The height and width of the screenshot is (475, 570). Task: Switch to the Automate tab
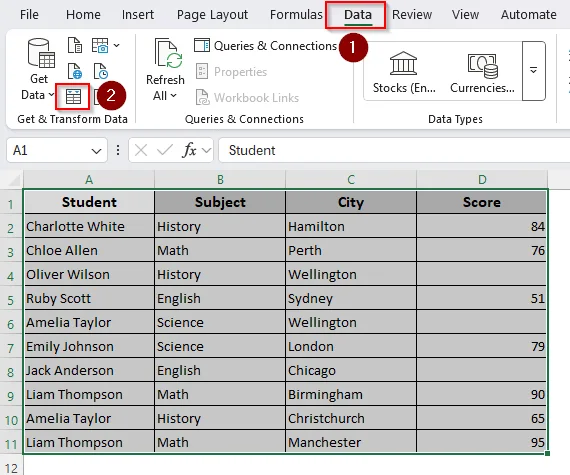[x=529, y=15]
